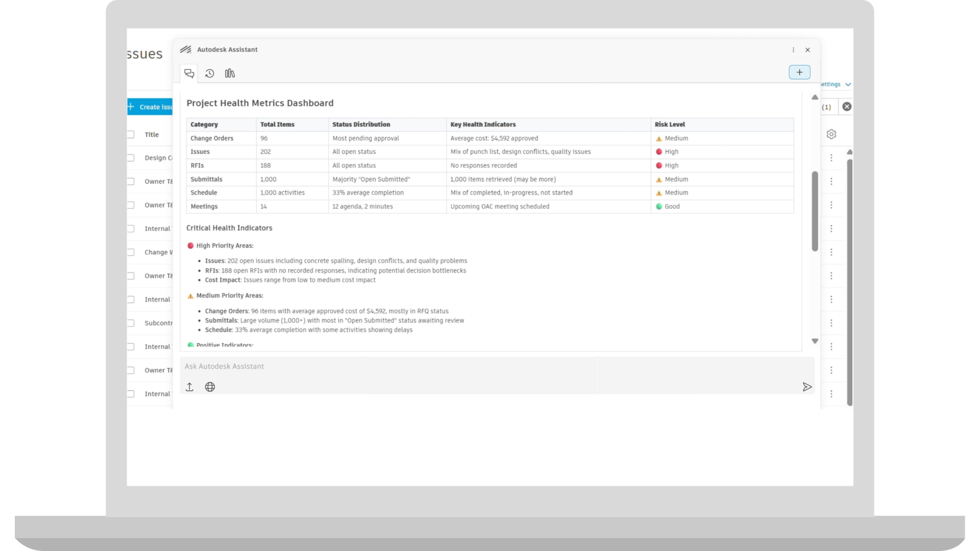Screen dimensions: 980x551
Task: Check the Title header select-all checkbox
Action: [x=131, y=135]
